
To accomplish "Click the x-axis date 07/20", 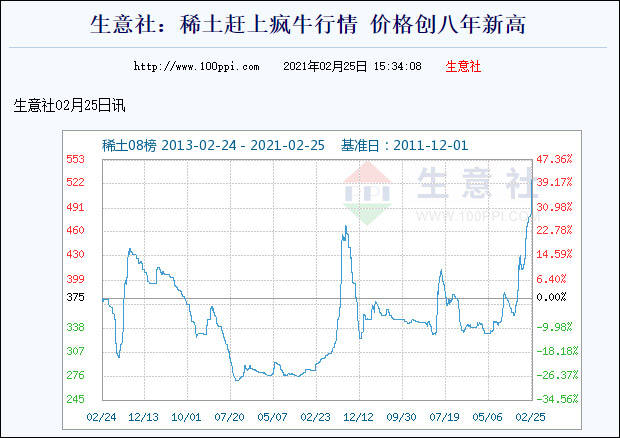I will click(x=229, y=417).
